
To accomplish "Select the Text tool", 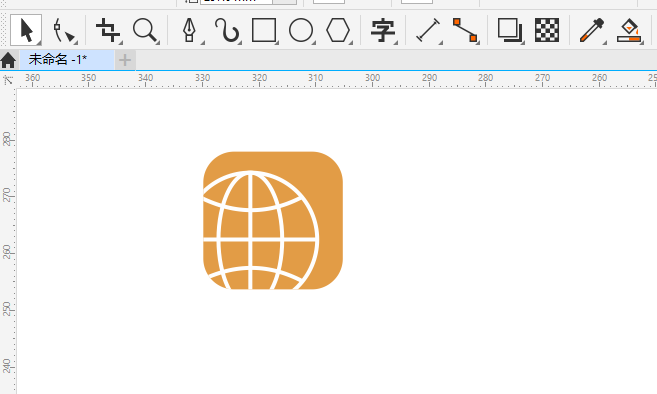I will tap(383, 30).
